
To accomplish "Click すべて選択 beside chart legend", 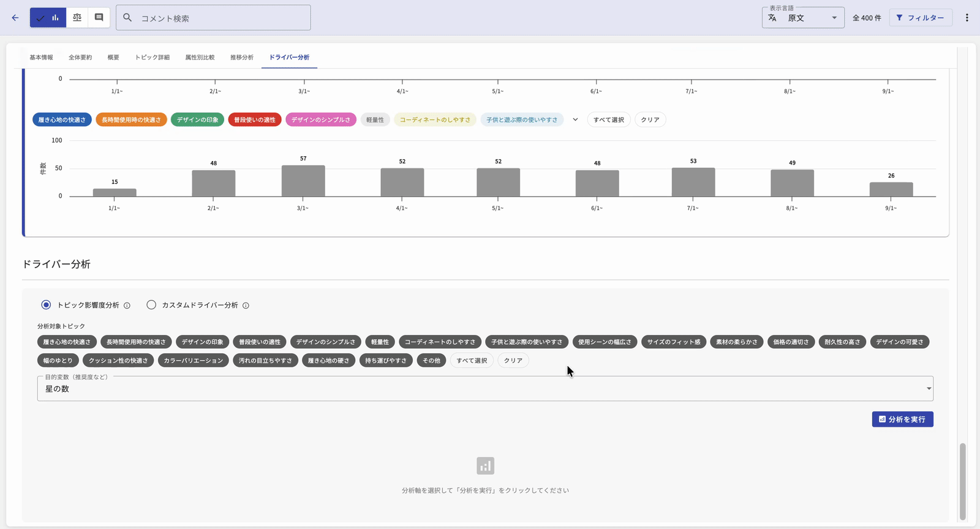I will (x=608, y=120).
